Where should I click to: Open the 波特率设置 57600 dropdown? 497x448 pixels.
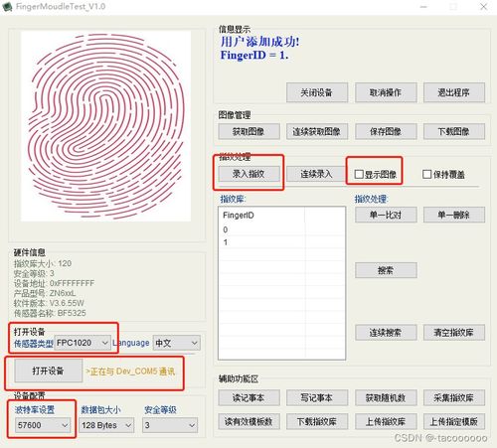(x=43, y=425)
